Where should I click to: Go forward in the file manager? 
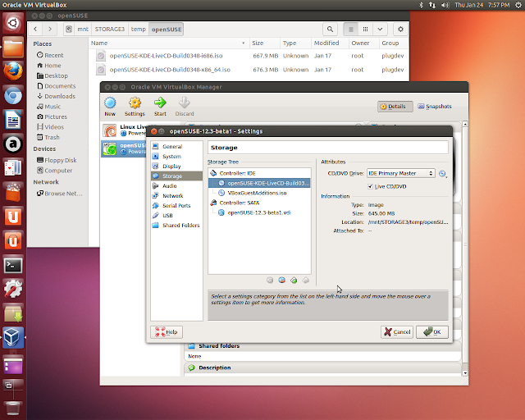(50, 30)
